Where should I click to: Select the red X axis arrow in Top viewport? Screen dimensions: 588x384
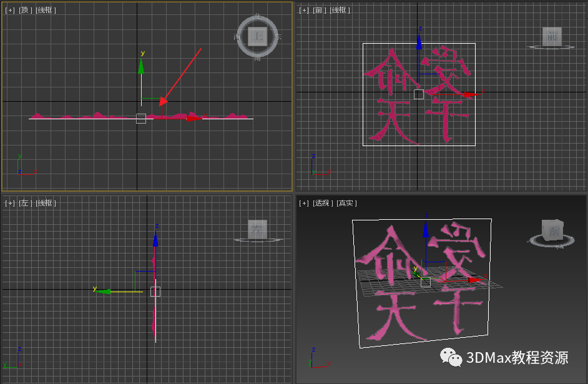tap(194, 119)
